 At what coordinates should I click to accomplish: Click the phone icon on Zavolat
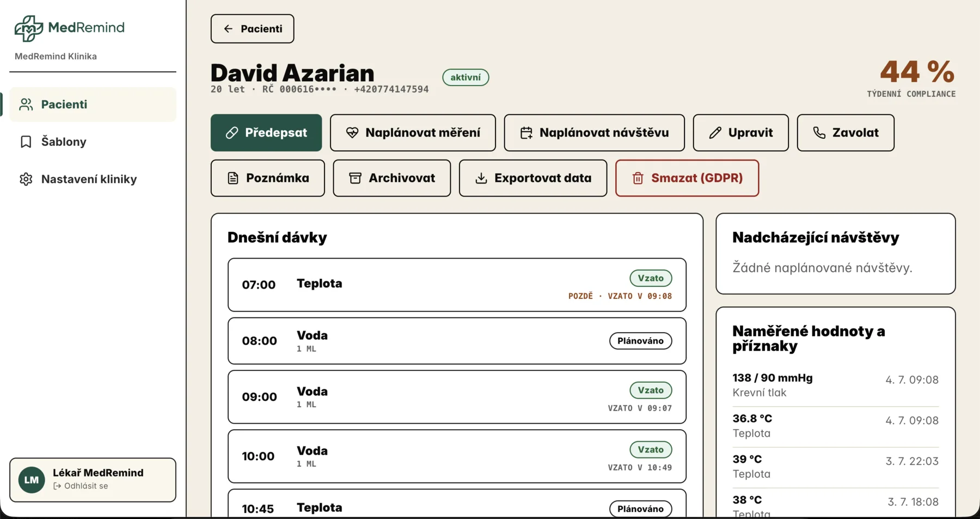point(819,133)
